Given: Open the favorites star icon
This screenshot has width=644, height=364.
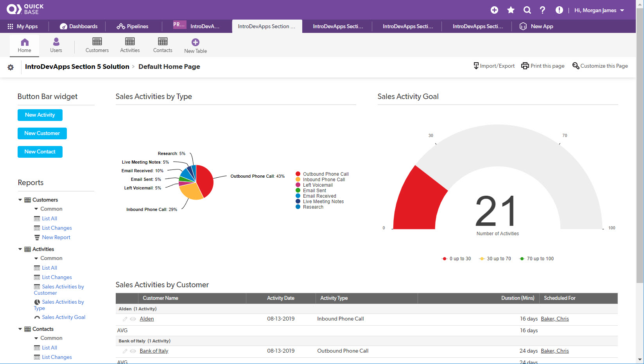Looking at the screenshot, I should [x=511, y=10].
